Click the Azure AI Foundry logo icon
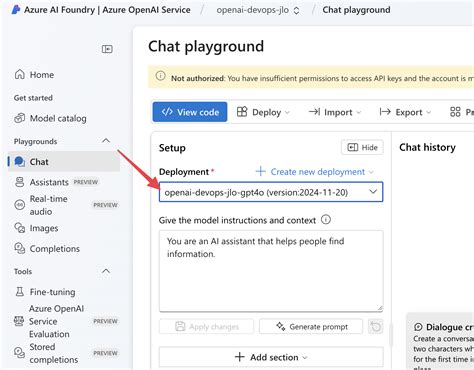 [x=16, y=10]
